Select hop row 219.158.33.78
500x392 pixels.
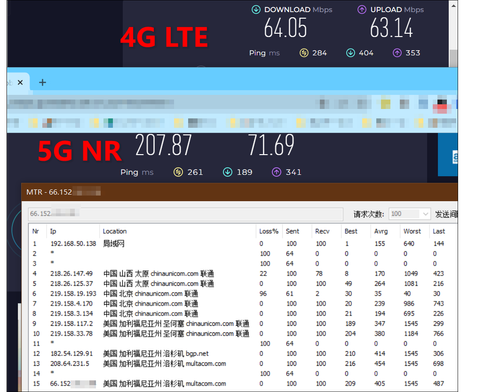pyautogui.click(x=243, y=334)
